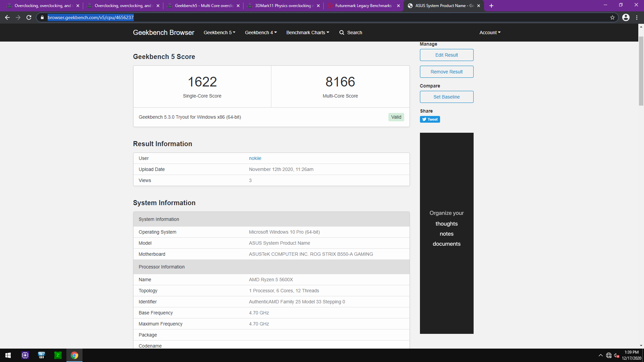
Task: Bookmark this page with the star icon
Action: [612, 17]
